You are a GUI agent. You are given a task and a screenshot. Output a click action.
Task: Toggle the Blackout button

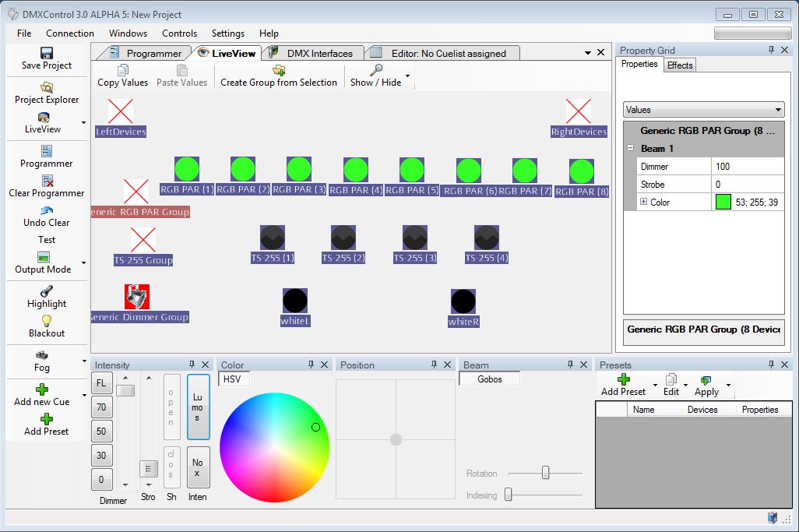coord(46,321)
